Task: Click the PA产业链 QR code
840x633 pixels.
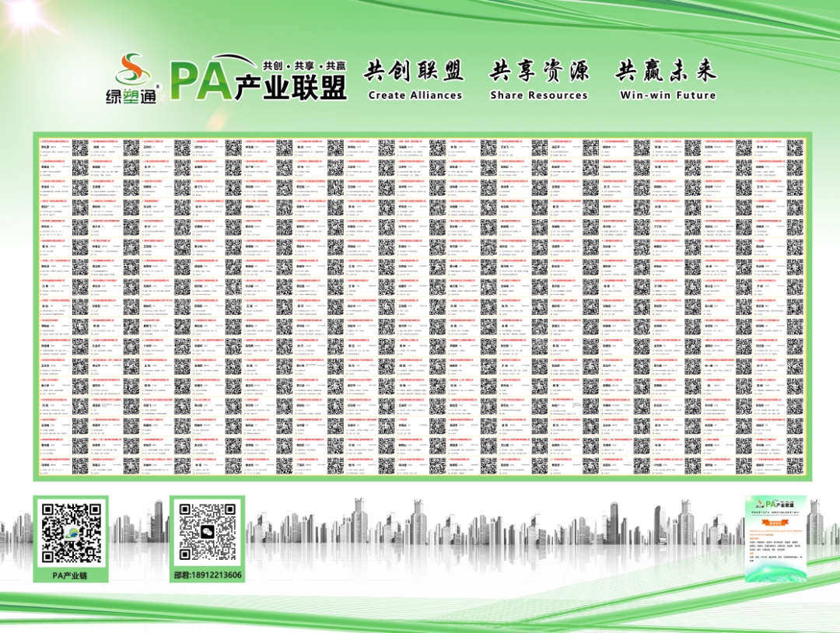Action: (x=72, y=533)
